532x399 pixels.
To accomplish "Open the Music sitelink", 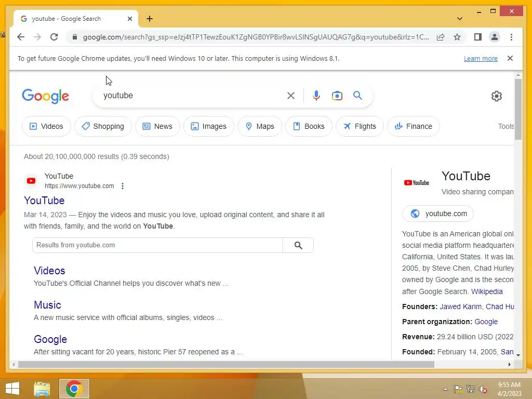I will point(47,305).
